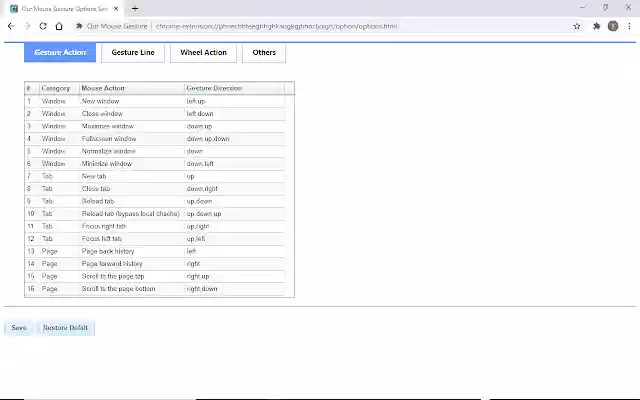Select the Maximize window row
640x400 pixels.
click(x=155, y=127)
